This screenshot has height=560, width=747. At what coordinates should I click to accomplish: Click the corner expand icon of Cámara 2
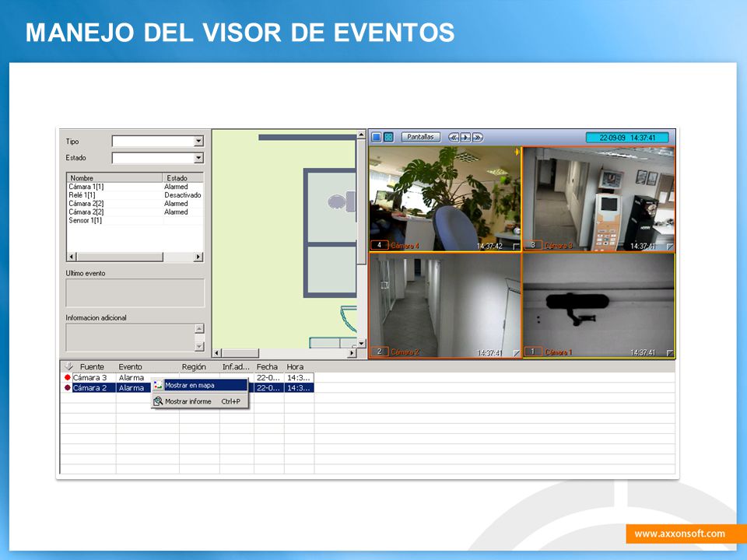(x=516, y=353)
